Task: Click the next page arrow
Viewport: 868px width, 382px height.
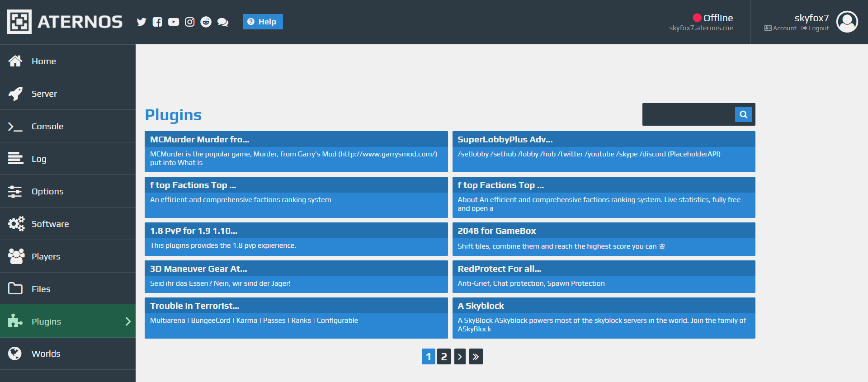Action: click(x=460, y=357)
